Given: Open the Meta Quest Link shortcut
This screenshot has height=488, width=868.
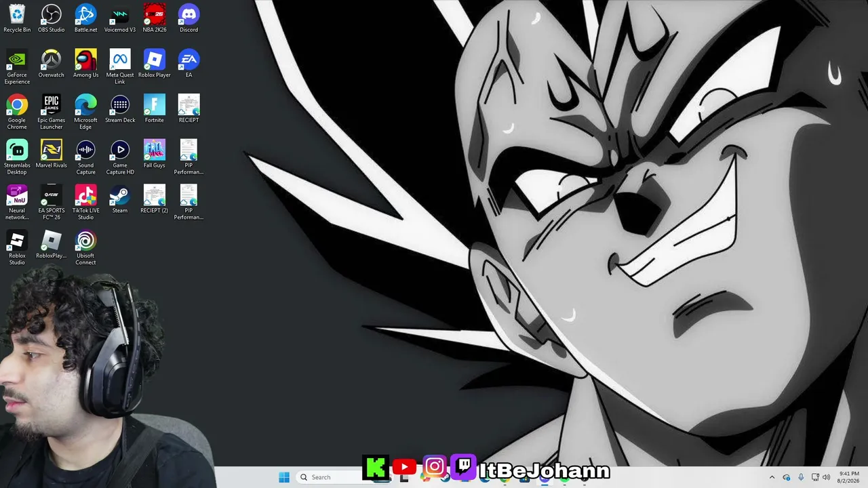Looking at the screenshot, I should 120,66.
